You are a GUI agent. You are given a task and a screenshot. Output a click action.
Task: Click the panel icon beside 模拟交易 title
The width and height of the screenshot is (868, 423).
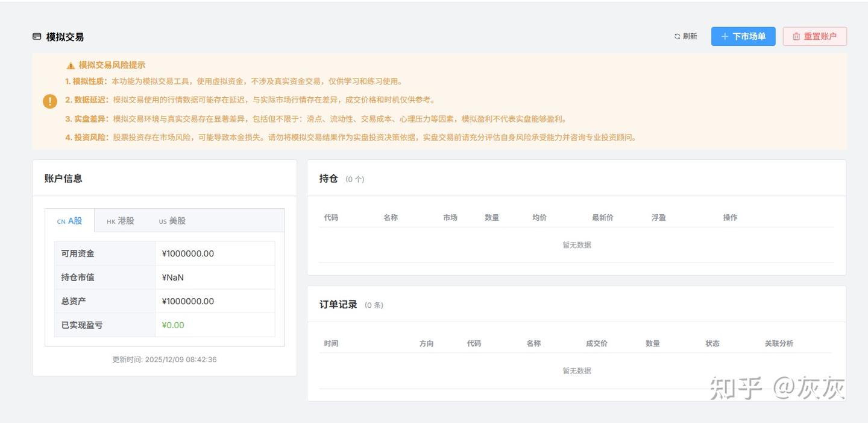[x=36, y=36]
